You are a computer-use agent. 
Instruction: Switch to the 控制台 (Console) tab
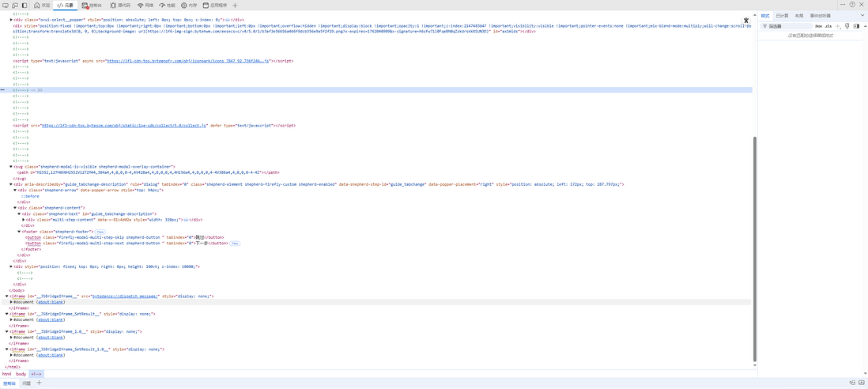point(92,5)
